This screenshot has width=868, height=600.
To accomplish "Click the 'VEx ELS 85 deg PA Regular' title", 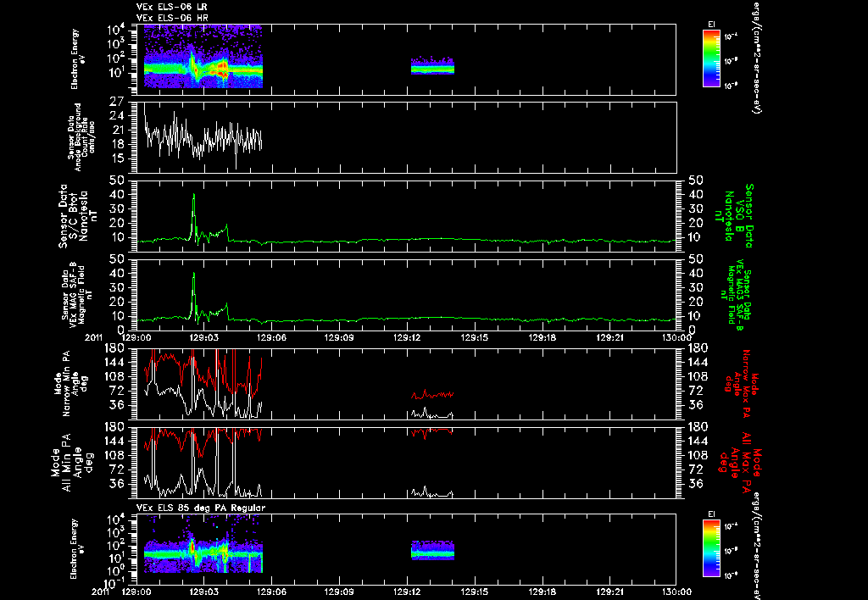I will (x=200, y=508).
